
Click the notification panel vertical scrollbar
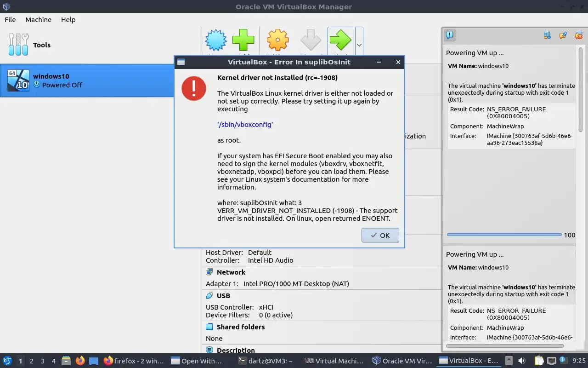point(581,90)
